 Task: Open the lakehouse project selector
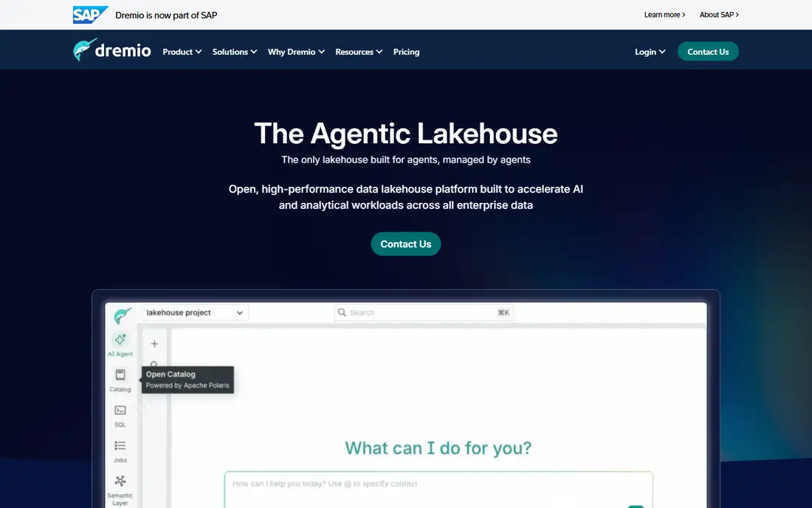point(195,313)
